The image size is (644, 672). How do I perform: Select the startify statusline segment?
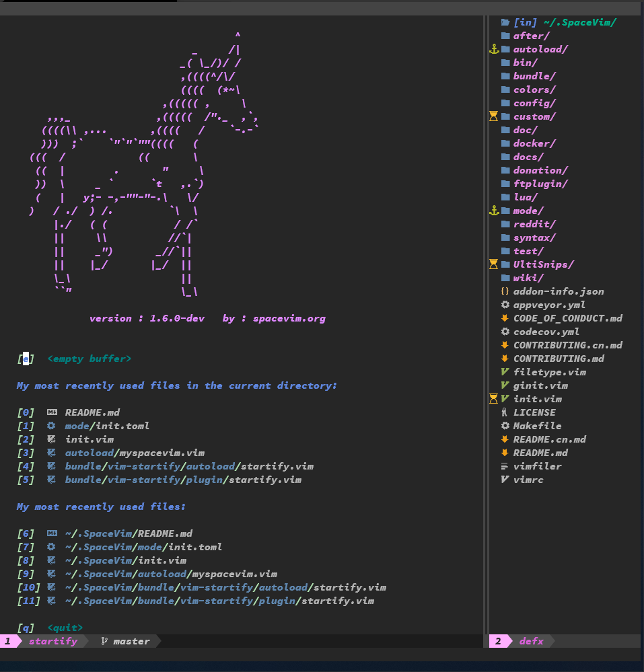click(53, 641)
